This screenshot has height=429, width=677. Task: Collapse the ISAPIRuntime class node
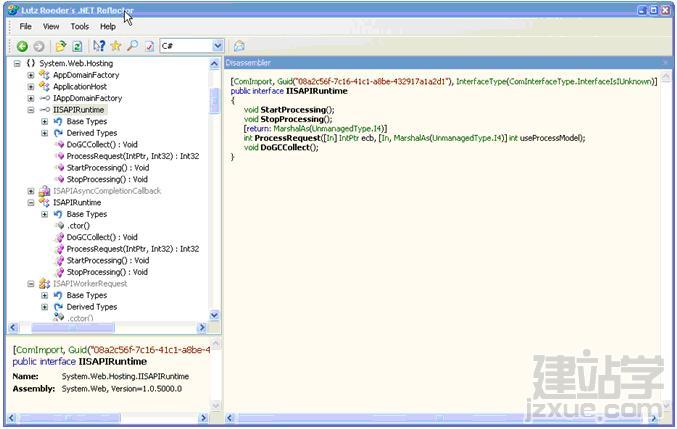31,203
